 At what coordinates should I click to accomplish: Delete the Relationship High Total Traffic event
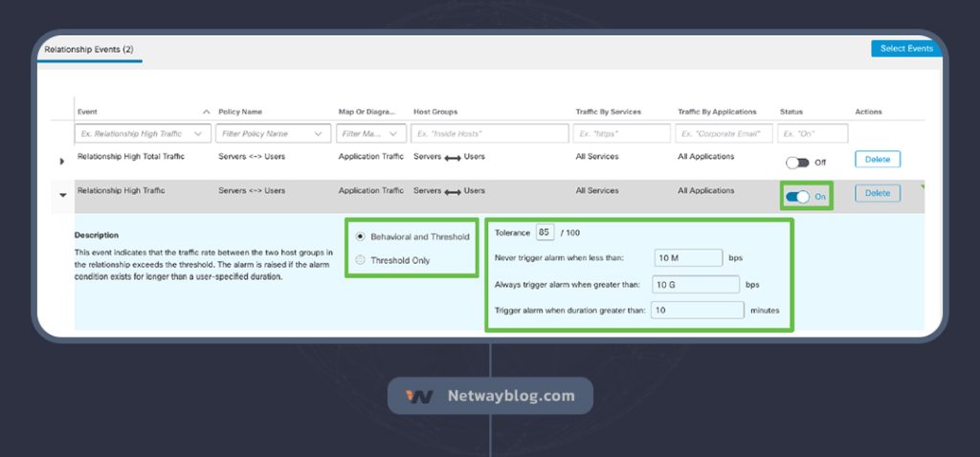pyautogui.click(x=877, y=160)
